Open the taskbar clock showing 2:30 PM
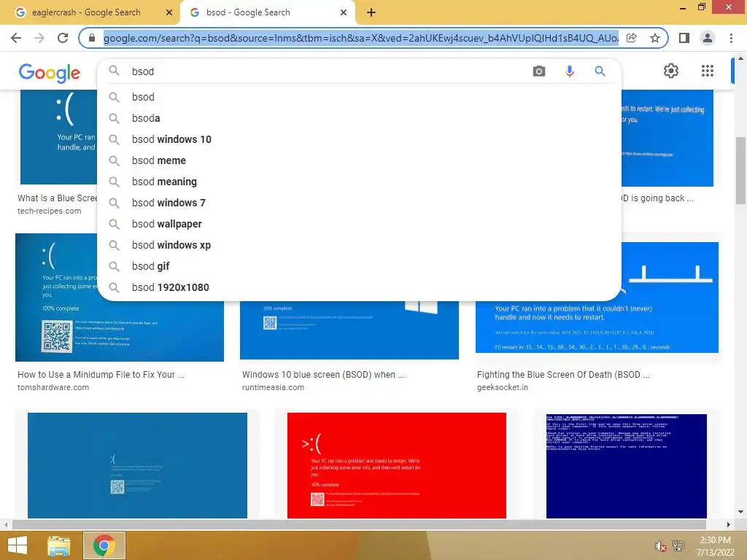The width and height of the screenshot is (747, 560). (715, 546)
